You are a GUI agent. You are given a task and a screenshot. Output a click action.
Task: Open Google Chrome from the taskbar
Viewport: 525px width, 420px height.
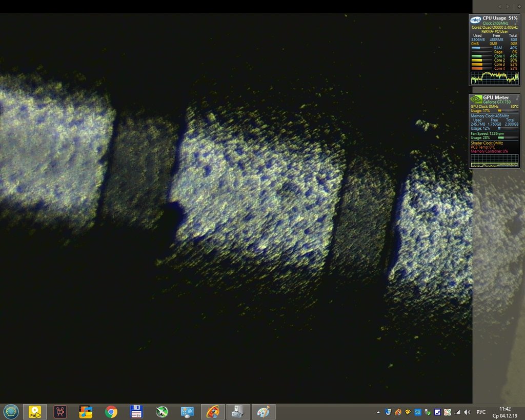(x=111, y=411)
